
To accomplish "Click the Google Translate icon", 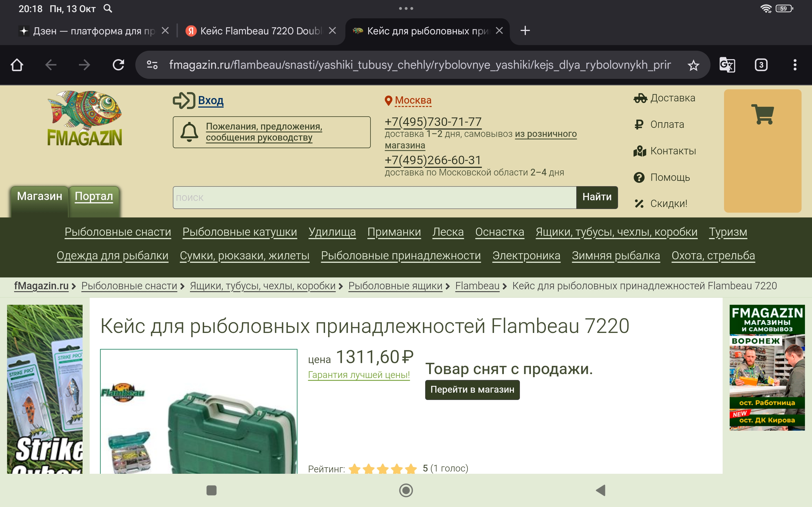I will point(727,65).
